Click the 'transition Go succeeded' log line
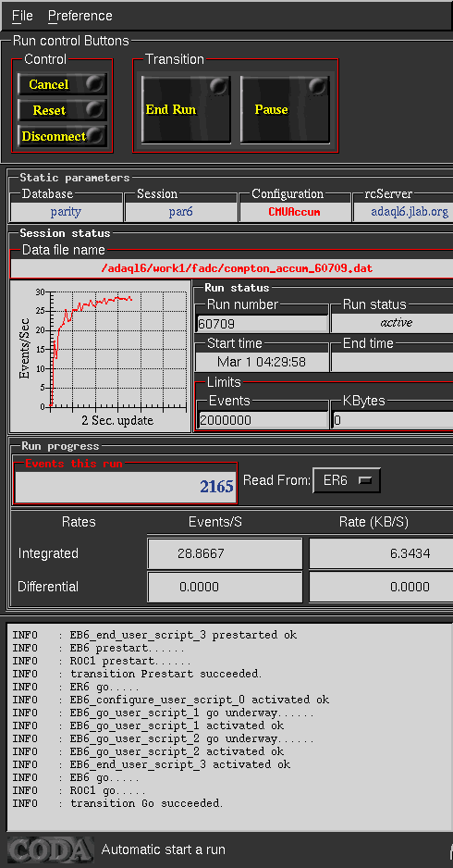 [x=147, y=802]
